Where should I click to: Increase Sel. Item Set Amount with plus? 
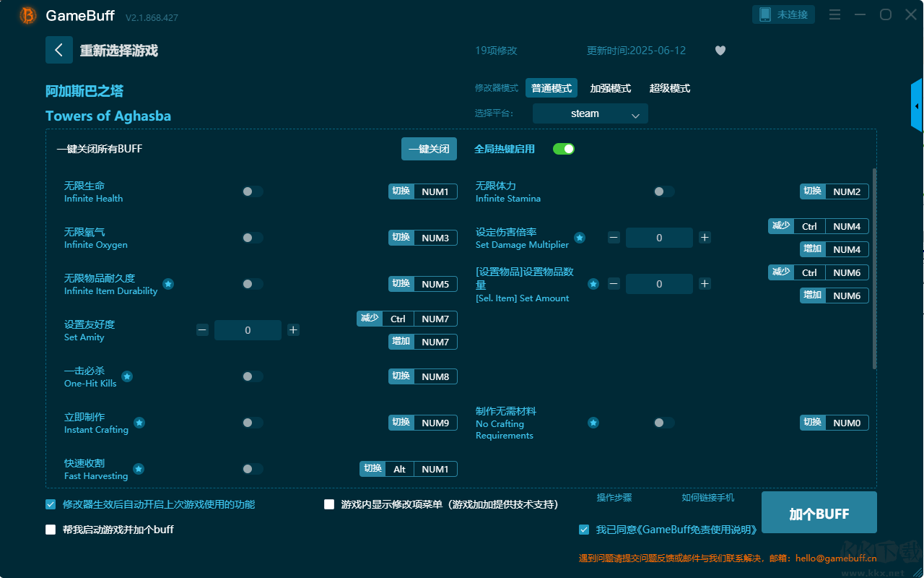click(705, 284)
